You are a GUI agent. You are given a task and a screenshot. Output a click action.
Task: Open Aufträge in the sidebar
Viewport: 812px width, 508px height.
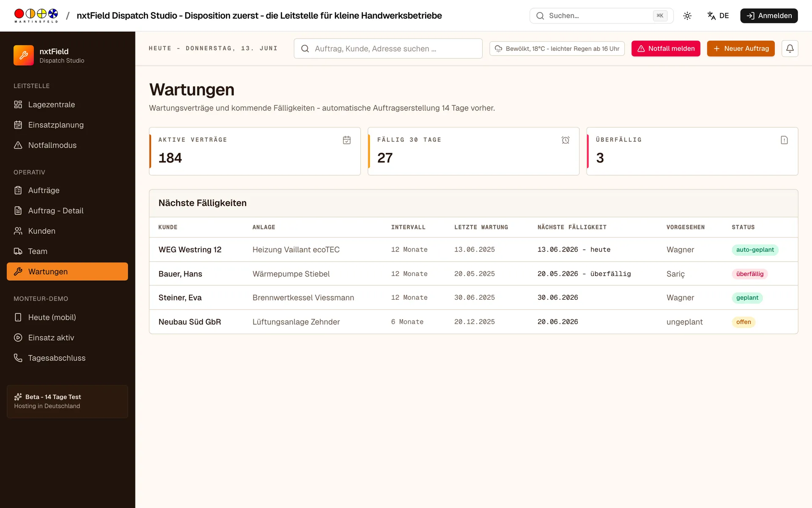(67, 190)
